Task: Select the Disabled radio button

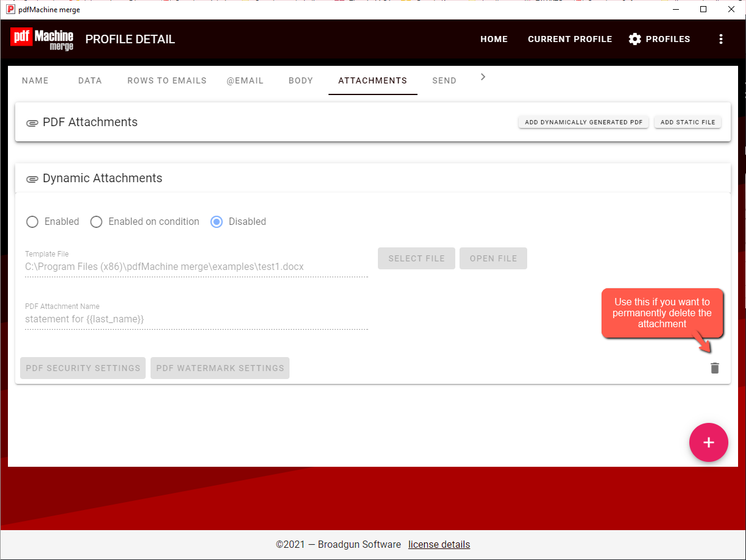Action: (216, 222)
